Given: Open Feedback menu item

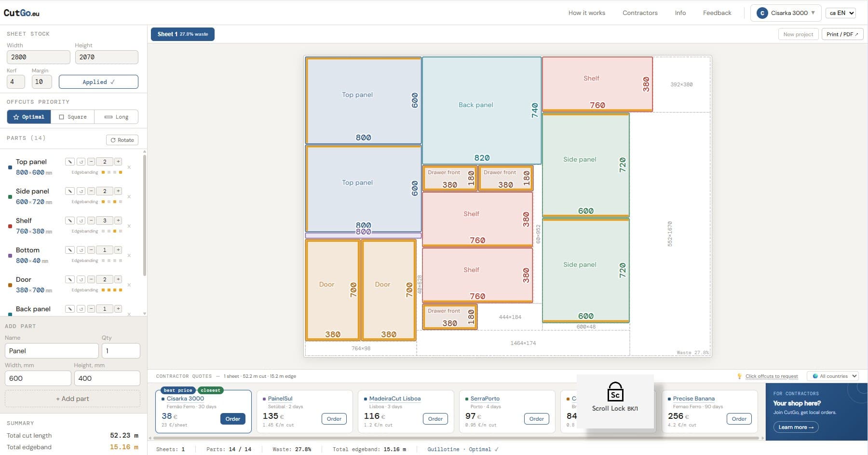Looking at the screenshot, I should 717,13.
